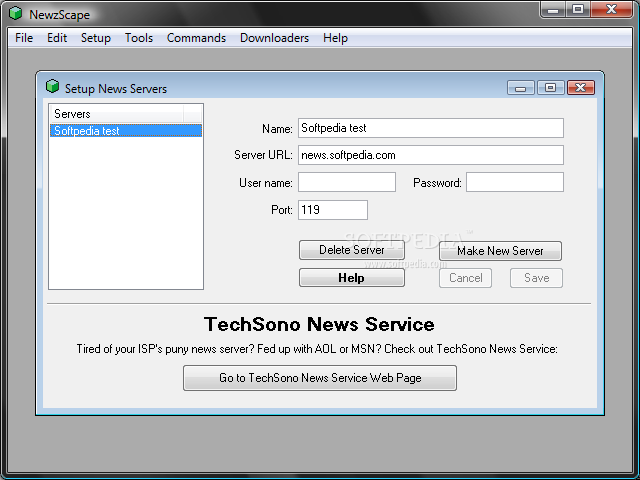640x480 pixels.
Task: Close the main NewzScape window
Action: [x=611, y=10]
